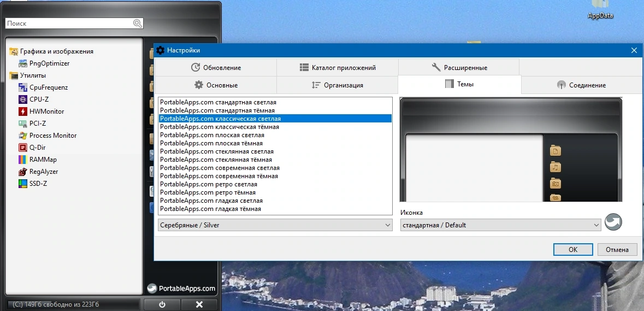
Task: Pick theme стеклянная тёмная
Action: pos(275,160)
